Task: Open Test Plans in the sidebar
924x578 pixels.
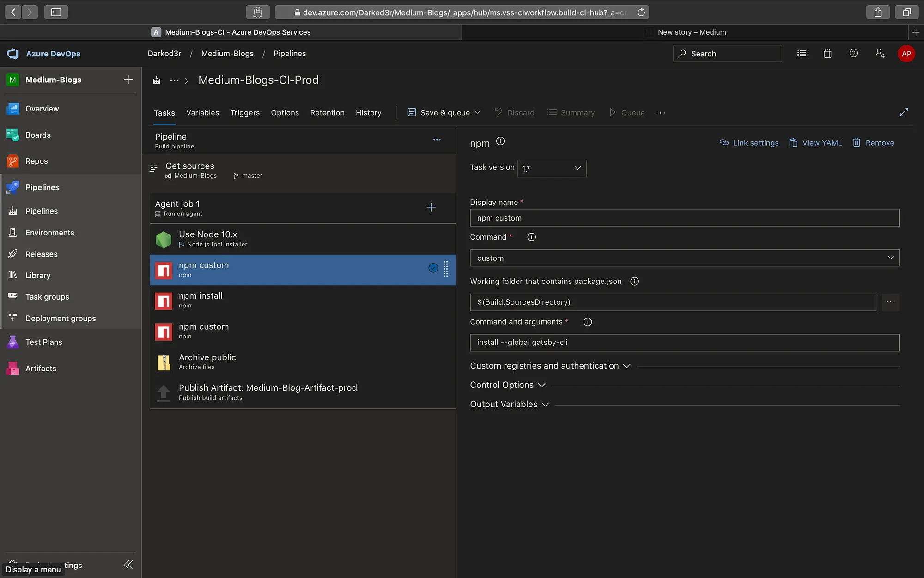Action: 43,342
